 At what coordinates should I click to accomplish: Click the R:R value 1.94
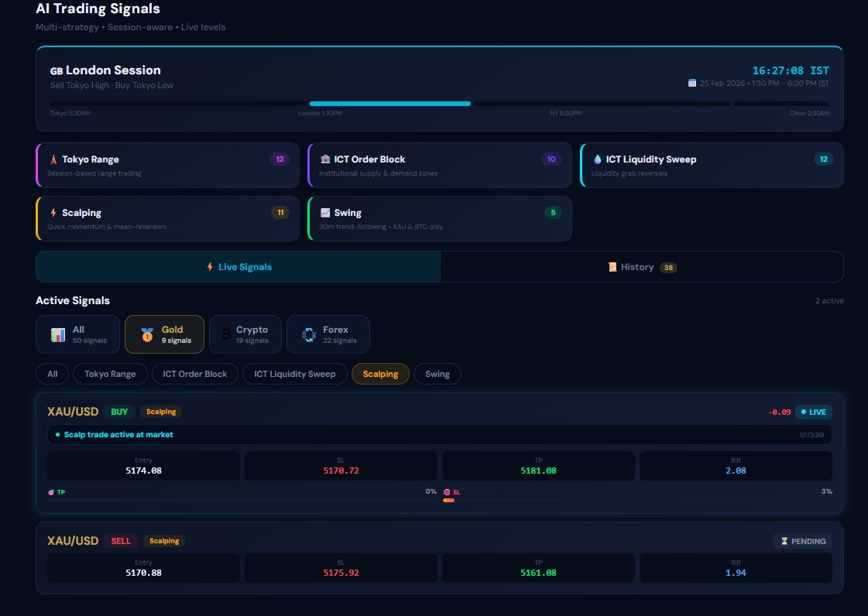click(736, 573)
